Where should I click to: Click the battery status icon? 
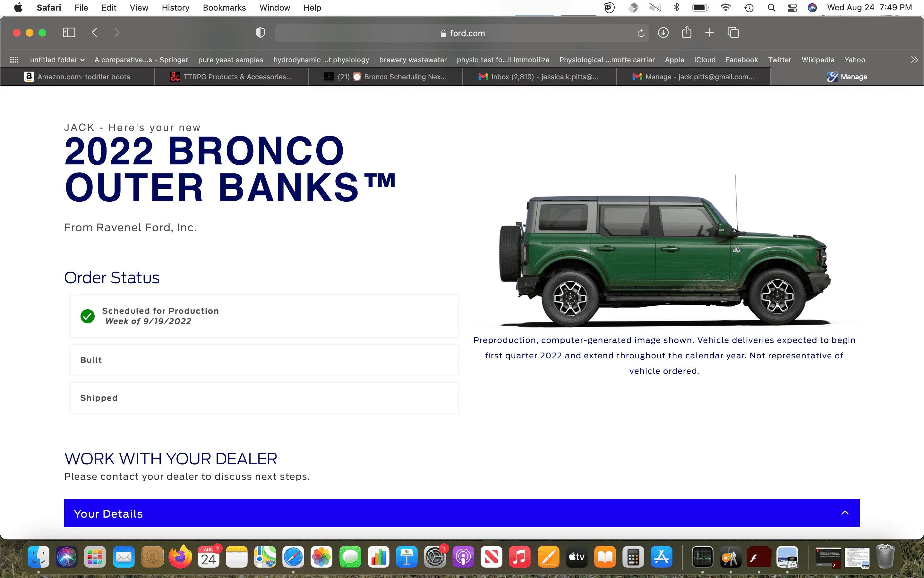coord(700,8)
